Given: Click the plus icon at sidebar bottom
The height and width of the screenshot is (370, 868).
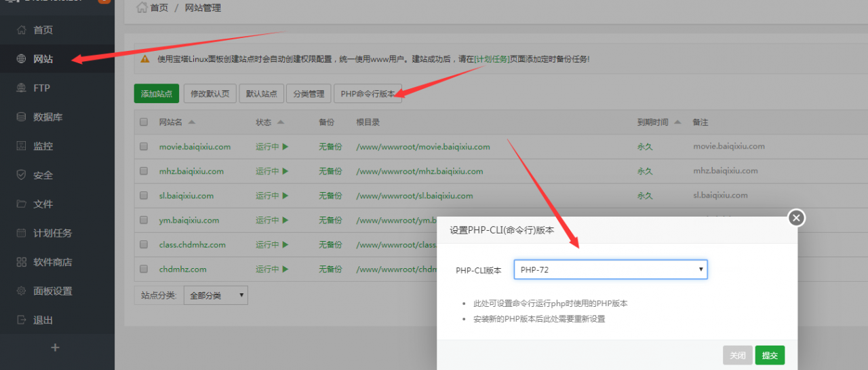Looking at the screenshot, I should [56, 348].
